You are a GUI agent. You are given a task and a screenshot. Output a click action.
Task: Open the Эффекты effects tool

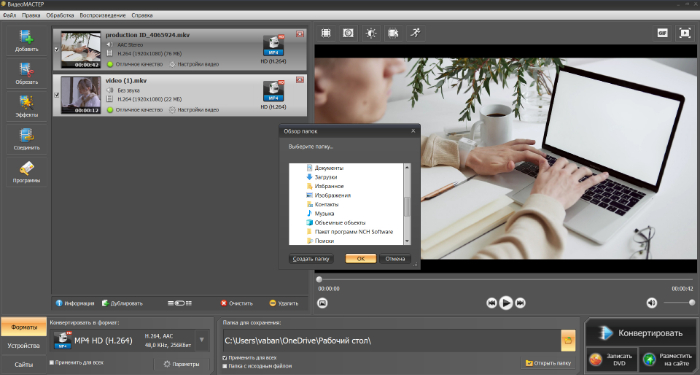tap(26, 107)
